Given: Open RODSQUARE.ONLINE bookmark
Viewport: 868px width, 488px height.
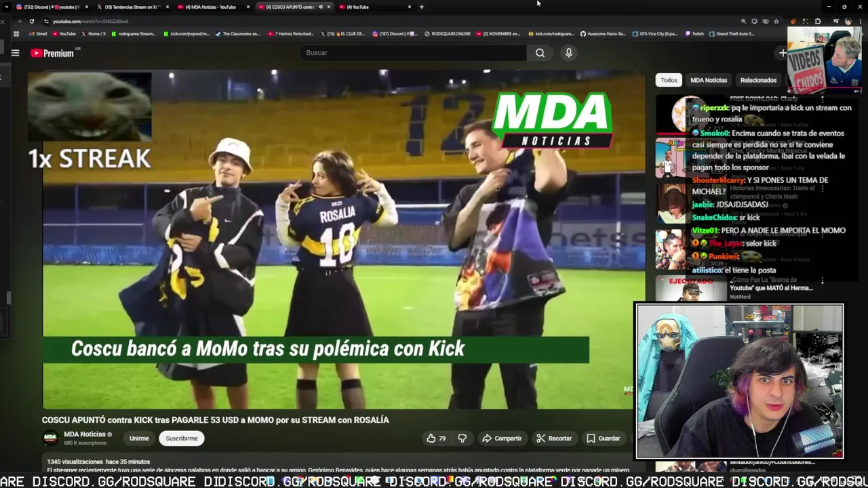Looking at the screenshot, I should [447, 33].
